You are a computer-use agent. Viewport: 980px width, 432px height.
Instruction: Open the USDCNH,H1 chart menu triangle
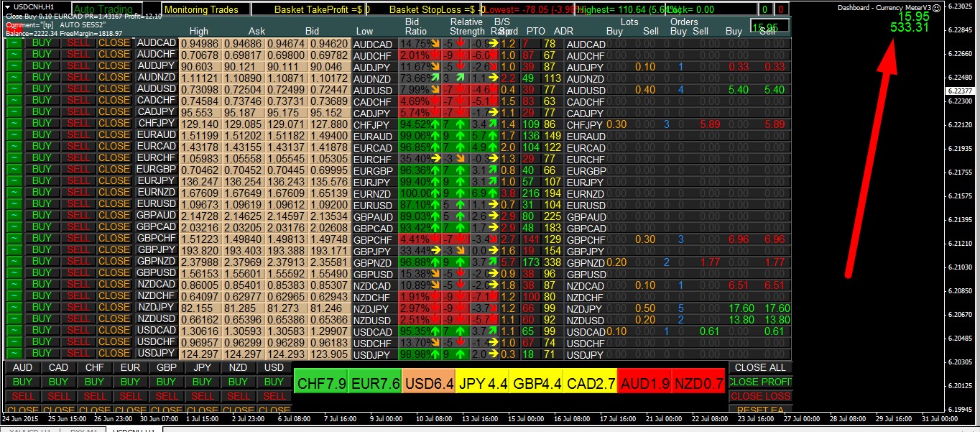pos(7,6)
